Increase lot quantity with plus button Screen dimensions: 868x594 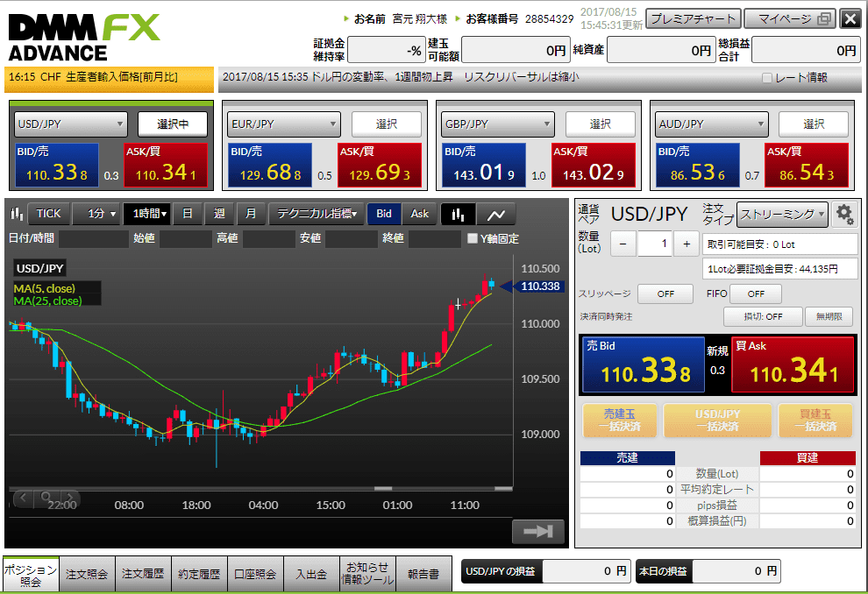tap(687, 244)
